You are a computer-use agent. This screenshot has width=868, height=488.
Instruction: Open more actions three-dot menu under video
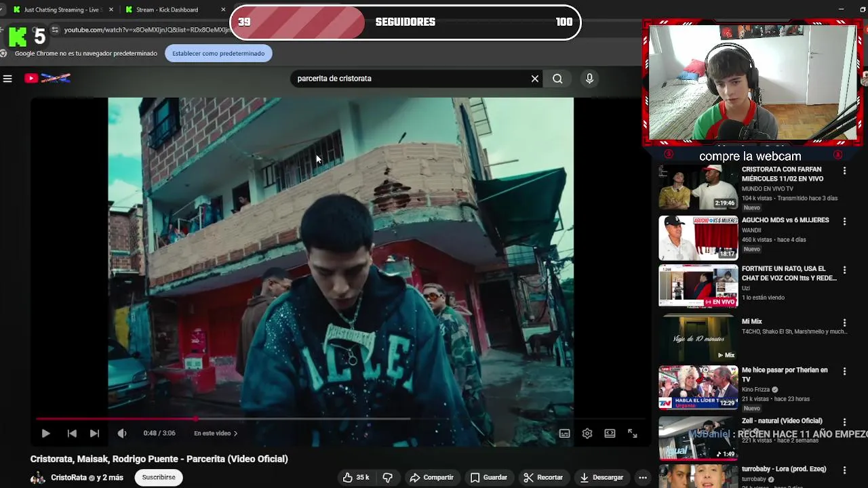tap(643, 477)
